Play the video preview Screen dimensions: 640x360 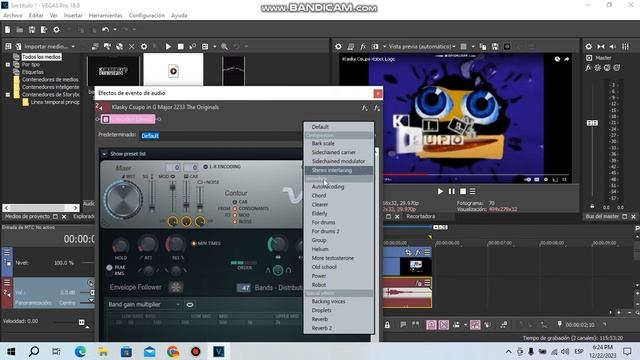click(x=440, y=191)
